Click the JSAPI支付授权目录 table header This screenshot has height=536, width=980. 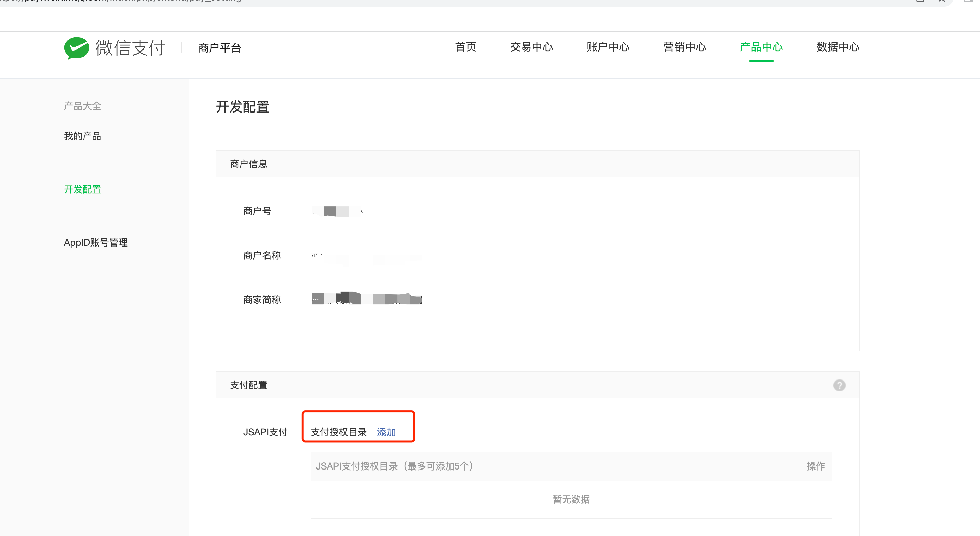[394, 466]
